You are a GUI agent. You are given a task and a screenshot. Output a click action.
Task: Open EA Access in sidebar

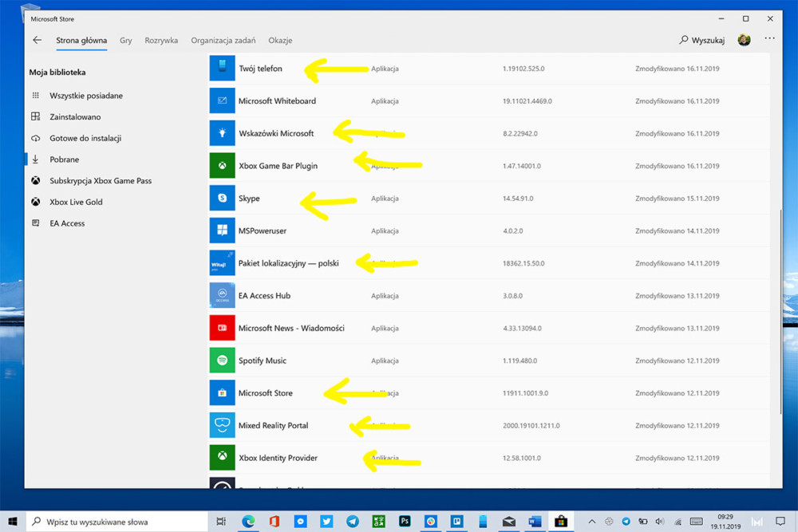click(67, 223)
